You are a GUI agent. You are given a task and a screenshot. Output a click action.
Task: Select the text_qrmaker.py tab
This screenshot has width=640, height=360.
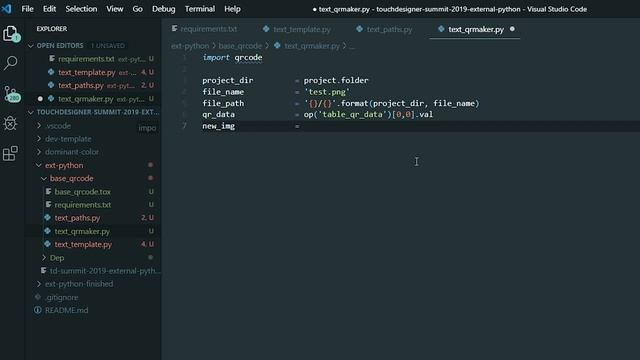coord(476,29)
